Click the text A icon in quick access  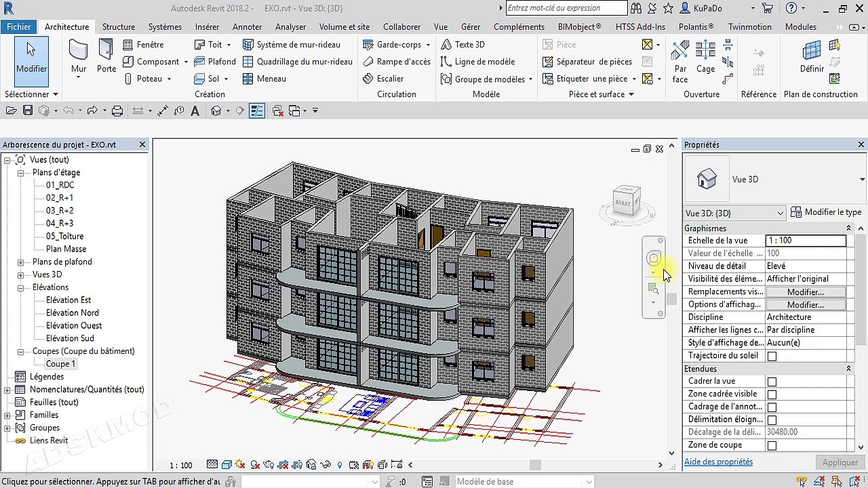click(x=195, y=110)
